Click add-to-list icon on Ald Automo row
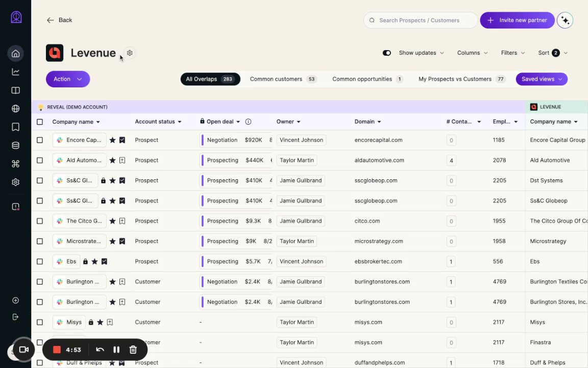The width and height of the screenshot is (588, 368). coord(122,160)
